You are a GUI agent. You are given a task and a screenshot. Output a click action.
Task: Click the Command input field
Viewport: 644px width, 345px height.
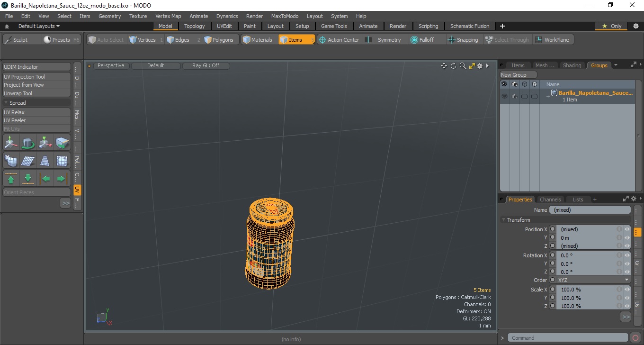click(x=568, y=338)
